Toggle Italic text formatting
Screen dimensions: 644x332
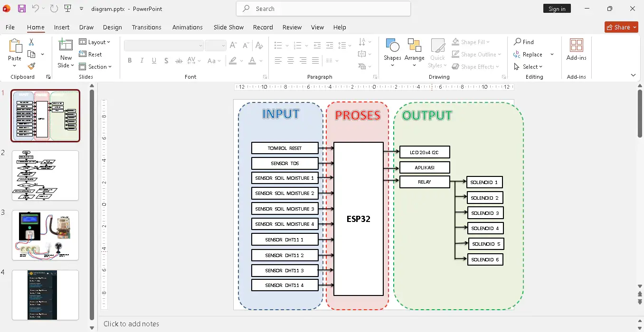point(142,61)
